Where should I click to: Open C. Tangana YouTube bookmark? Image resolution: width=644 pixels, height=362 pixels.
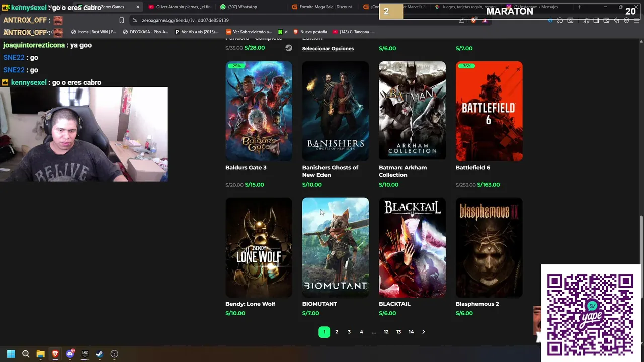[x=353, y=32]
